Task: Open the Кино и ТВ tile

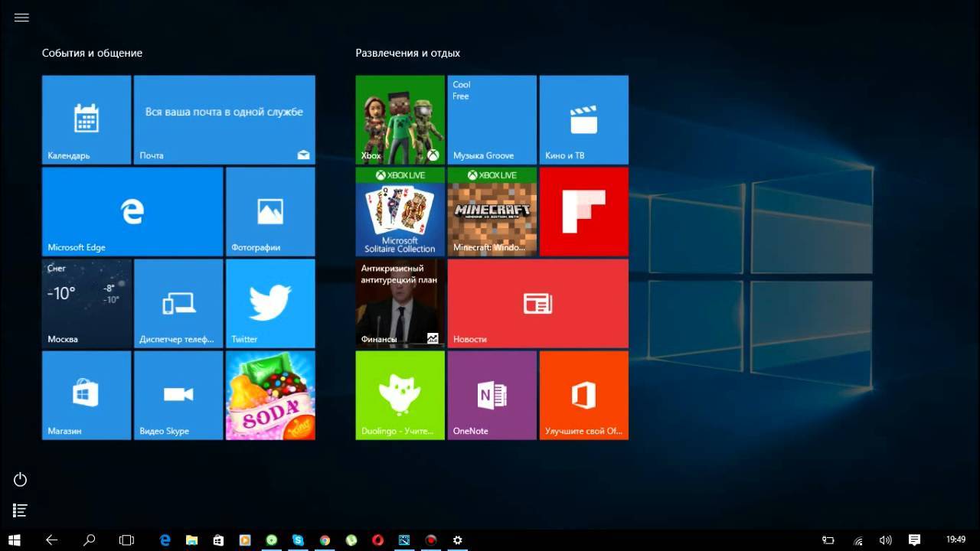Action: click(583, 119)
